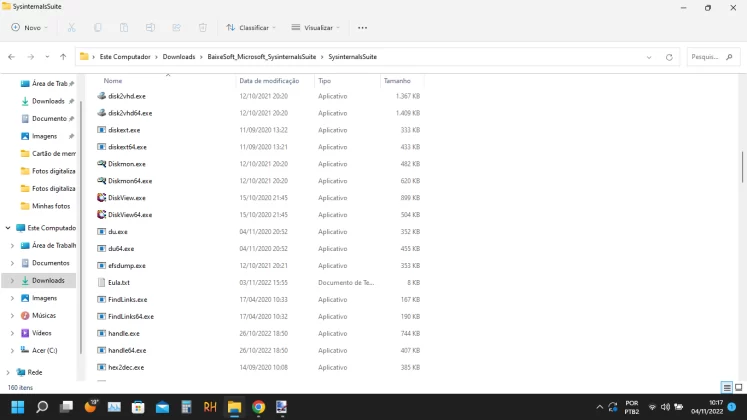Click Downloads in breadcrumb path
The height and width of the screenshot is (420, 747).
(179, 57)
